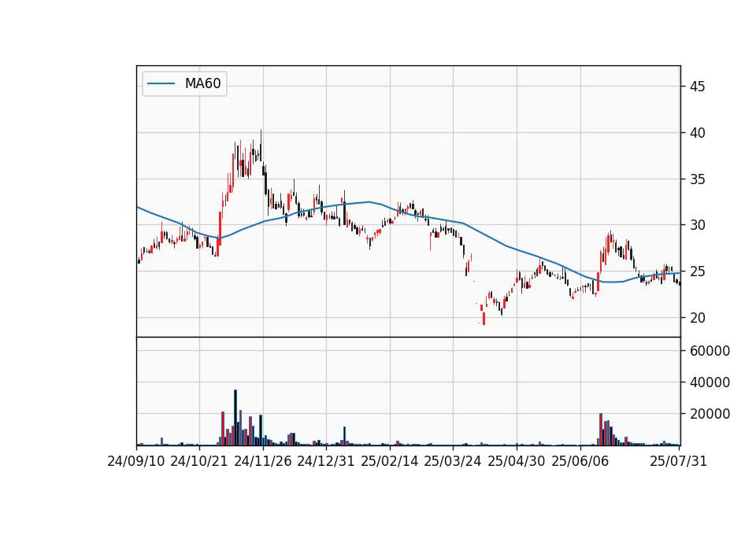Click the MA60 legend label
The image size is (756, 543).
pos(202,84)
